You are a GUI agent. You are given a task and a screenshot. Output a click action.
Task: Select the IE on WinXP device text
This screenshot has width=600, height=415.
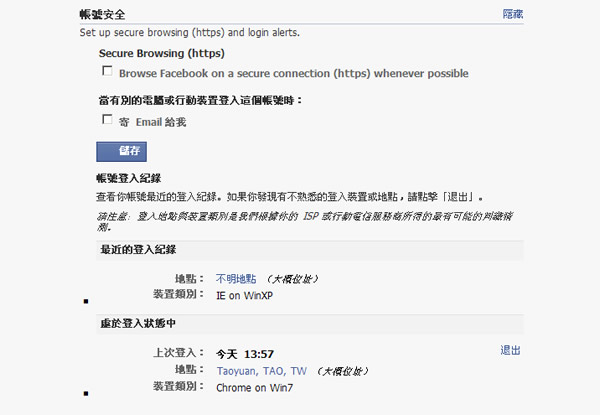point(245,296)
